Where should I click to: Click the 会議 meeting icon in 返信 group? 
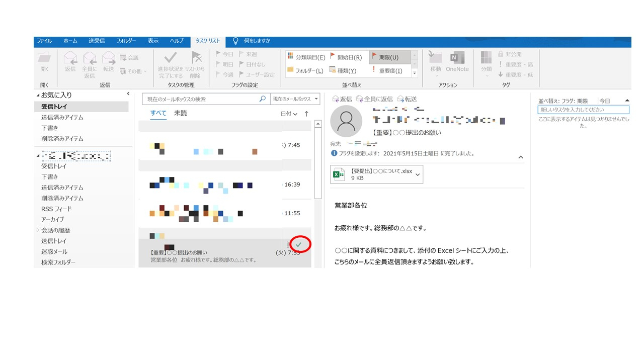pyautogui.click(x=129, y=58)
